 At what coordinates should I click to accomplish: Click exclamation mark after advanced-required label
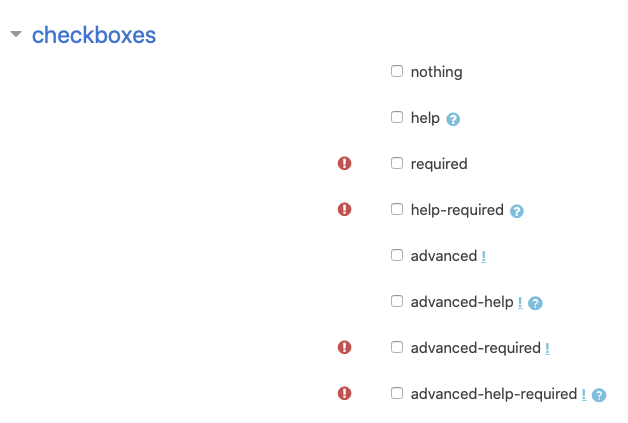pos(547,348)
